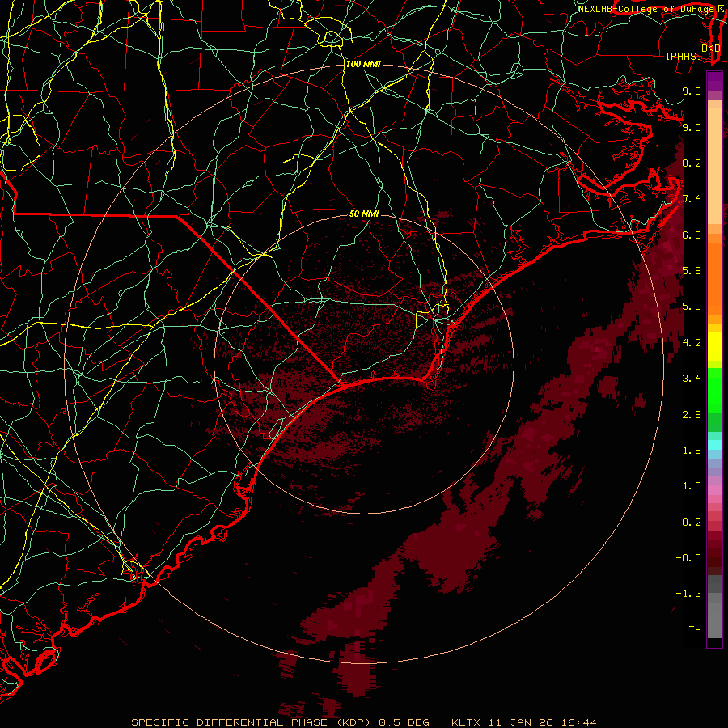The image size is (728, 728).
Task: Click the 50 NMI range ring label
Action: tap(365, 214)
